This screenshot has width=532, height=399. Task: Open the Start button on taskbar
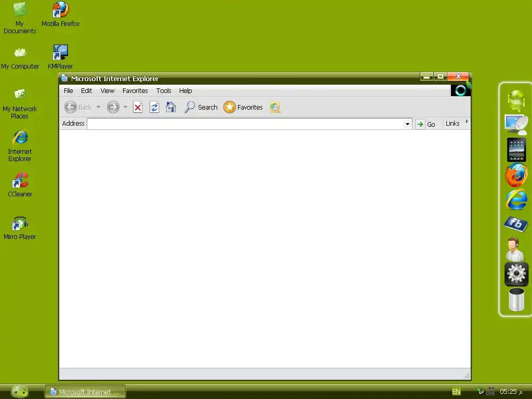pos(20,392)
